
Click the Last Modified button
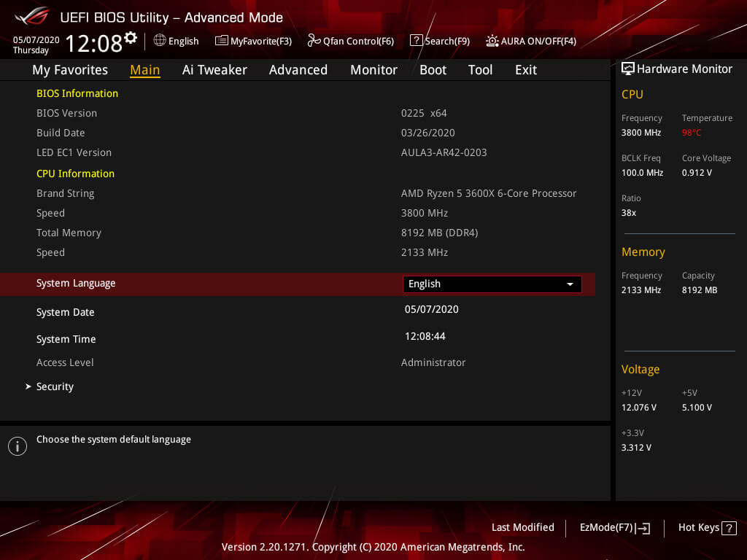(x=522, y=527)
